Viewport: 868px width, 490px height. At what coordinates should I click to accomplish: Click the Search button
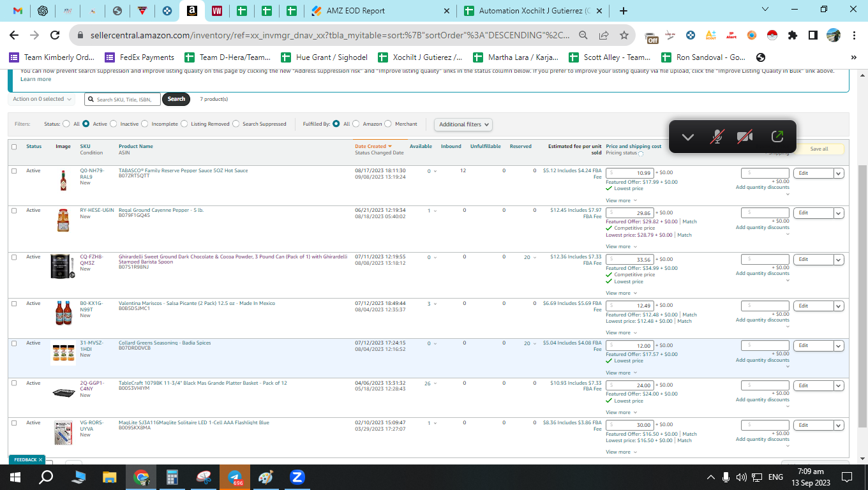[176, 99]
